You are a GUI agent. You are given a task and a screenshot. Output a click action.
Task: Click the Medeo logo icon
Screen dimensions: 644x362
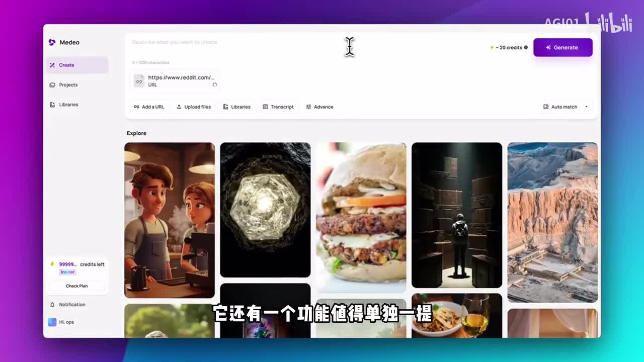(x=52, y=42)
